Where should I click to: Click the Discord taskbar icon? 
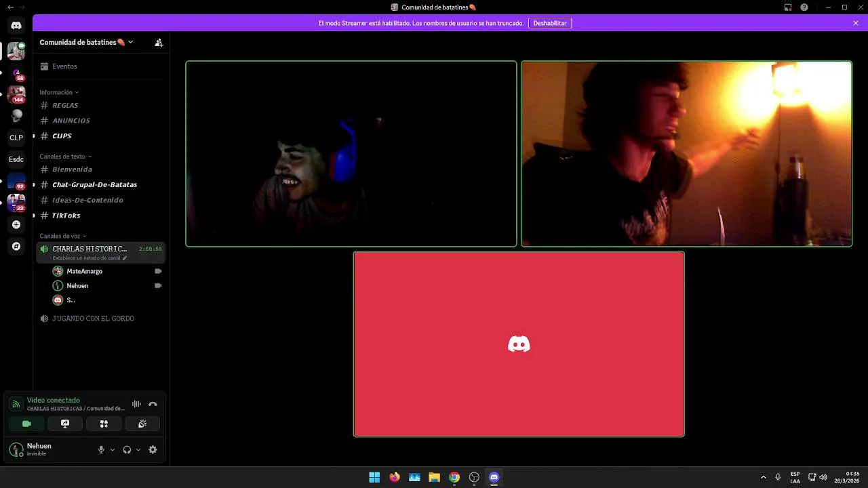pos(494,477)
